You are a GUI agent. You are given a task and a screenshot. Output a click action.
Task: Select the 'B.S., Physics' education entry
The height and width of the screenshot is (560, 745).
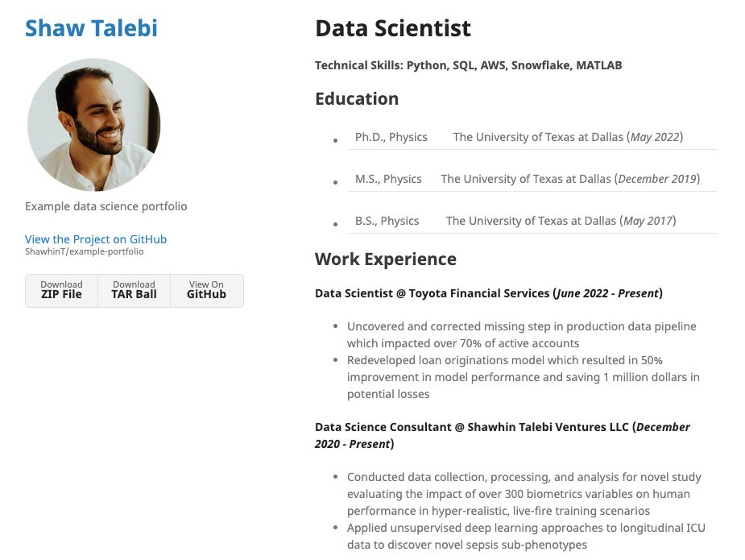[x=387, y=220]
